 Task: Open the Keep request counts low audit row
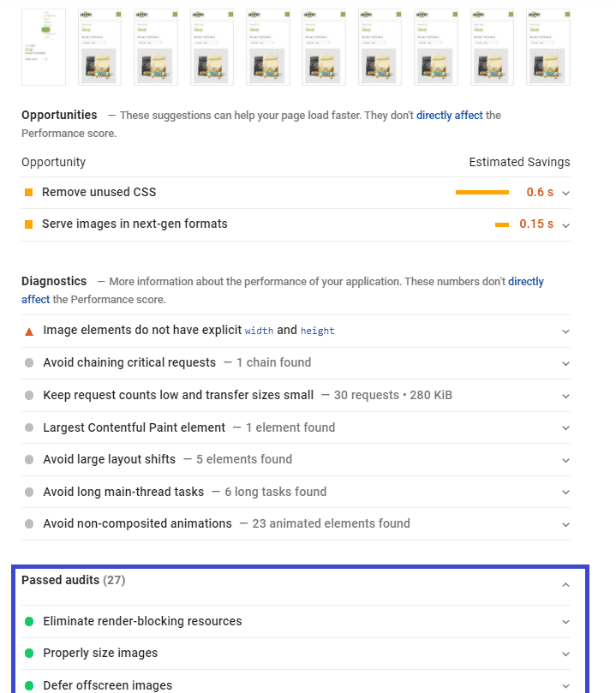[178, 396]
